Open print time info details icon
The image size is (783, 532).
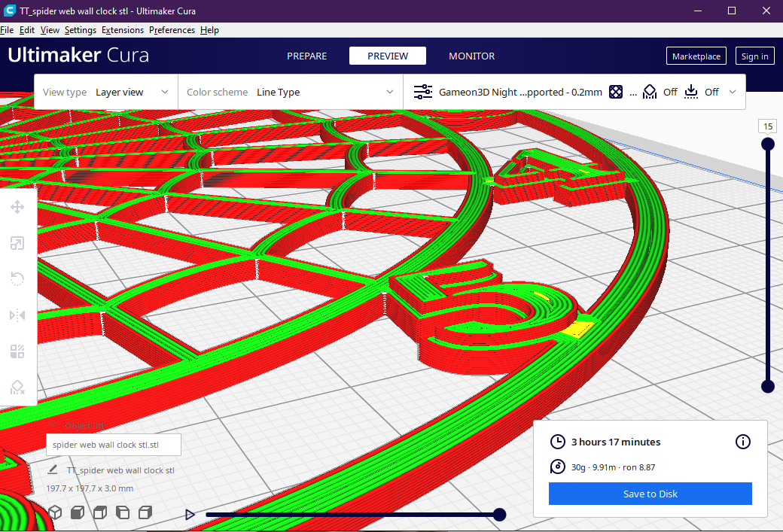pos(742,442)
